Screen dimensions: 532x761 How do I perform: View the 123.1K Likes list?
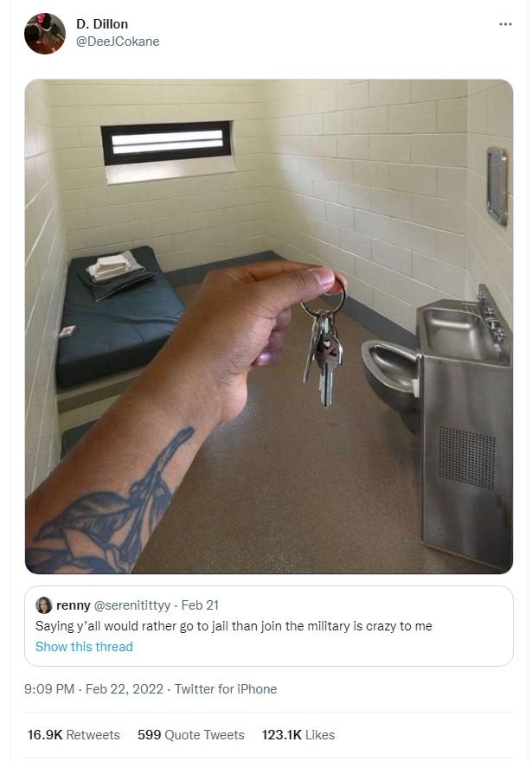(298, 735)
